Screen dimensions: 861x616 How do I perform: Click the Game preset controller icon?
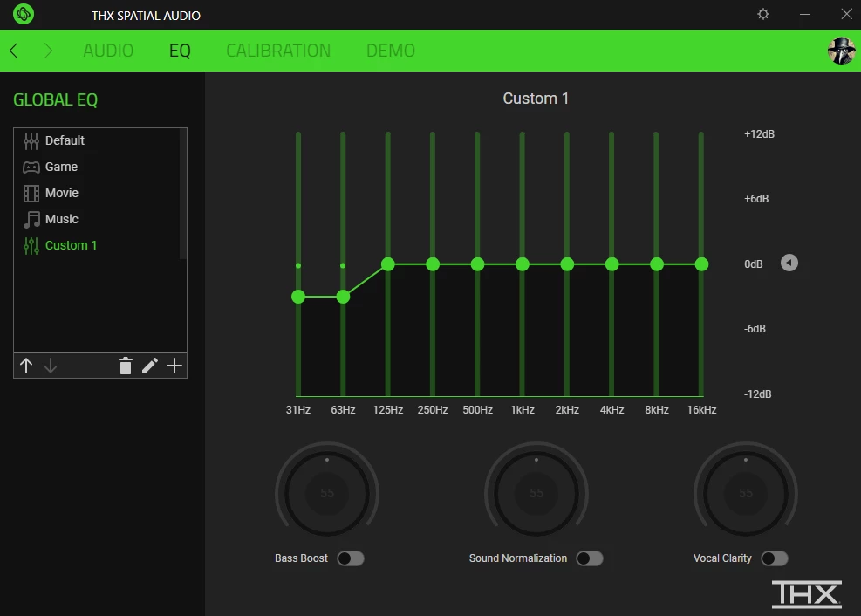click(31, 167)
